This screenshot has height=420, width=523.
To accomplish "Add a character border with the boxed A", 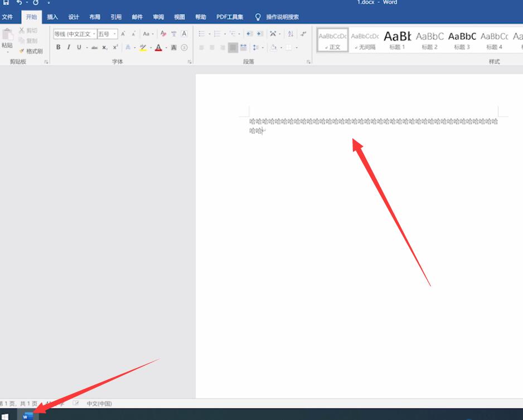I will [184, 33].
